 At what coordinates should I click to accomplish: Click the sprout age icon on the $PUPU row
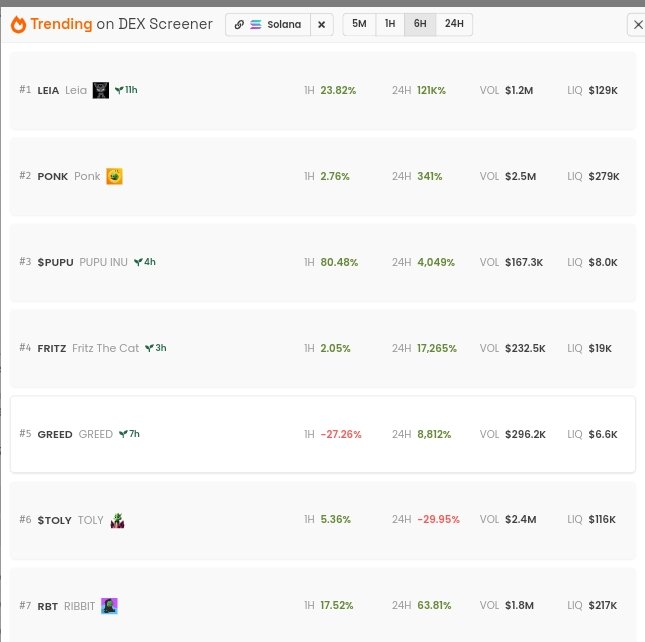pyautogui.click(x=138, y=262)
